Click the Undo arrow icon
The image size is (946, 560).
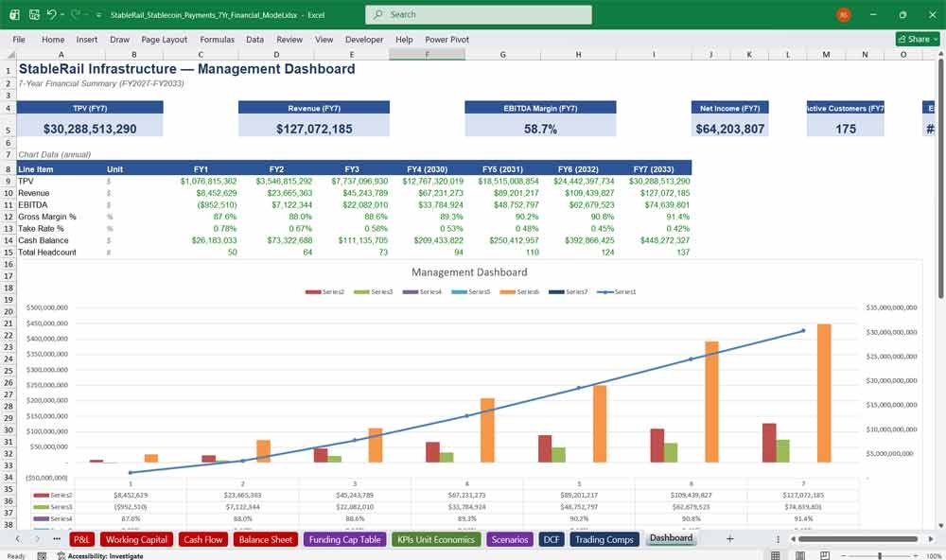click(x=51, y=14)
